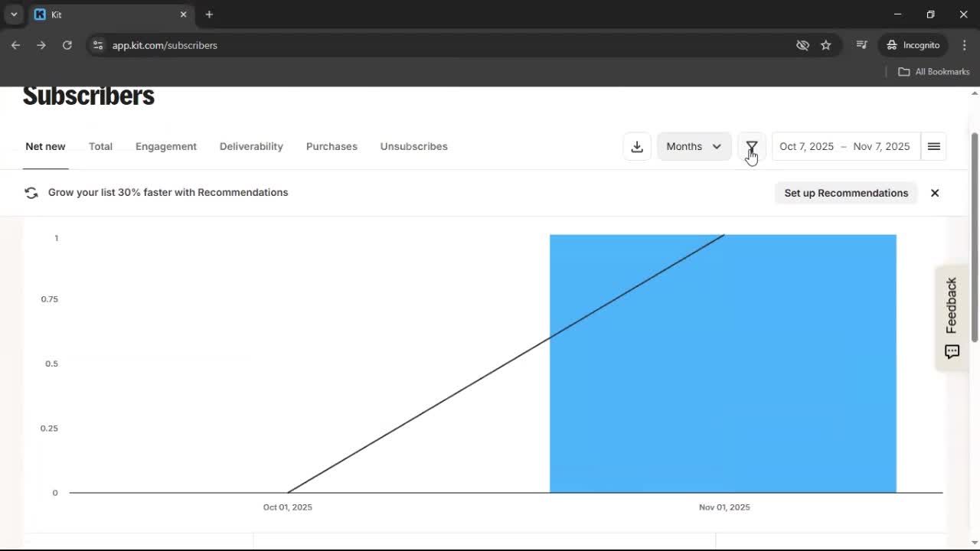Screen dimensions: 980x551
Task: Click the media playlist icon in browser toolbar
Action: [861, 45]
